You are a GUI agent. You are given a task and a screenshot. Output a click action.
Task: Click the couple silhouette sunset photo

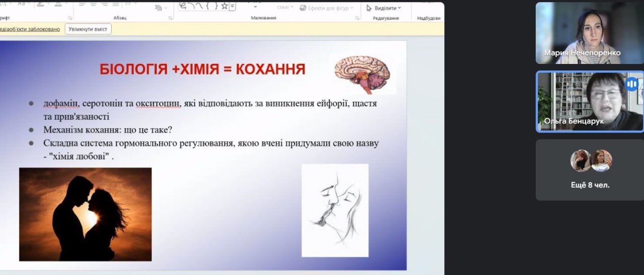pyautogui.click(x=85, y=214)
